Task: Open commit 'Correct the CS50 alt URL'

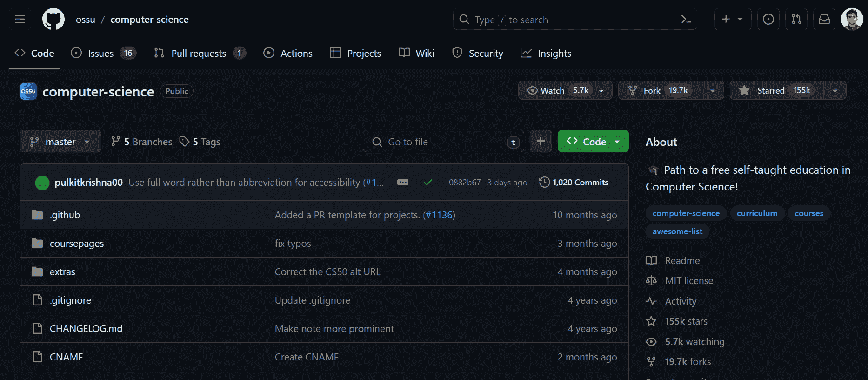Action: pos(327,271)
